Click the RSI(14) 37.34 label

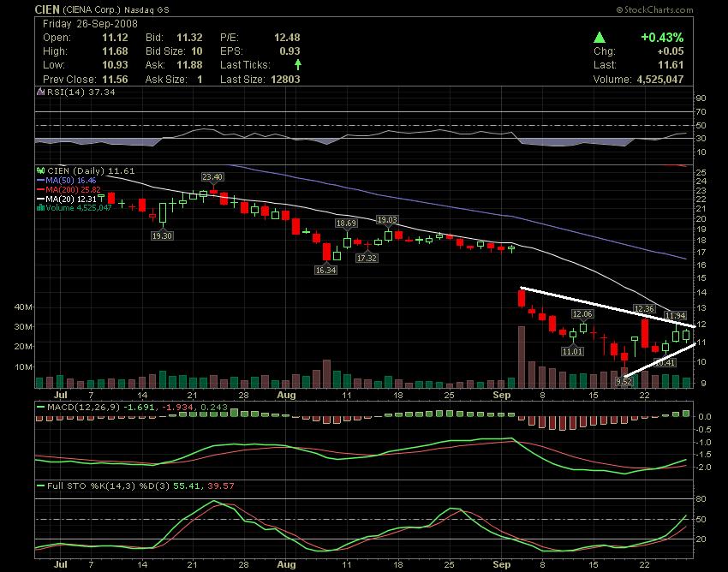click(81, 92)
